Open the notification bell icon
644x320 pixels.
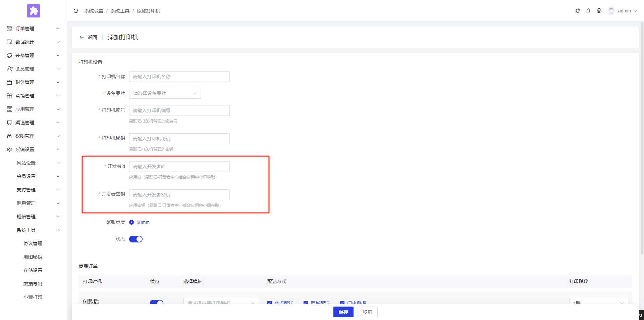[588, 11]
